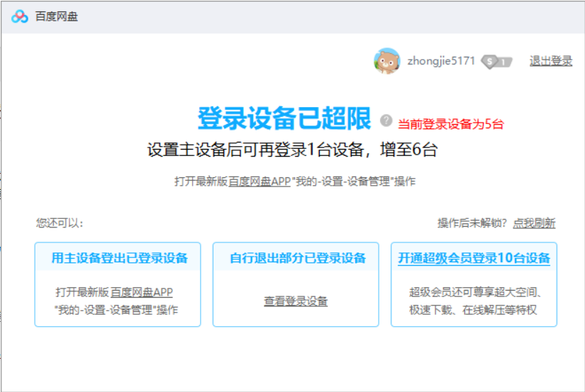The width and height of the screenshot is (585, 392).
Task: Click 点我刷新 refresh link
Action: pyautogui.click(x=534, y=223)
